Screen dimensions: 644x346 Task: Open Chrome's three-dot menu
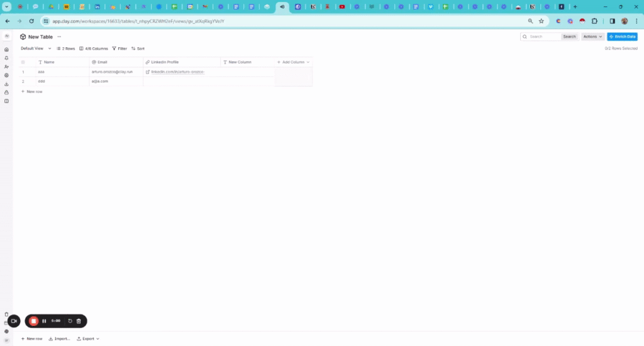pos(636,21)
